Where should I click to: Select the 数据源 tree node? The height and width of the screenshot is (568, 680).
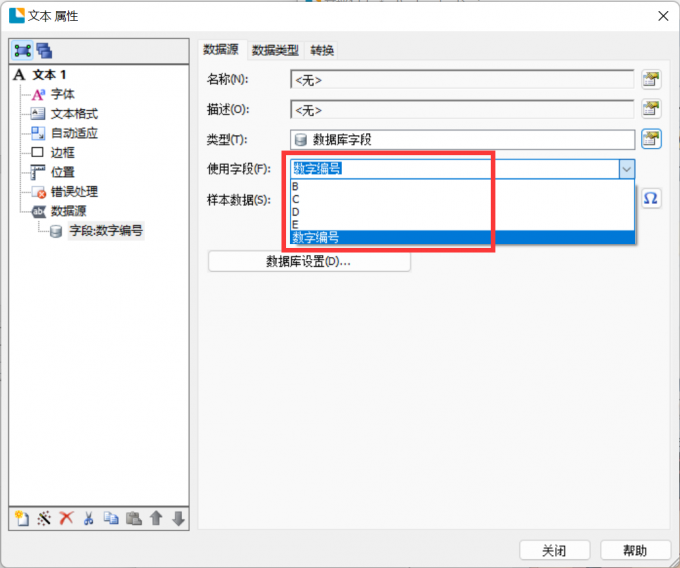point(69,211)
